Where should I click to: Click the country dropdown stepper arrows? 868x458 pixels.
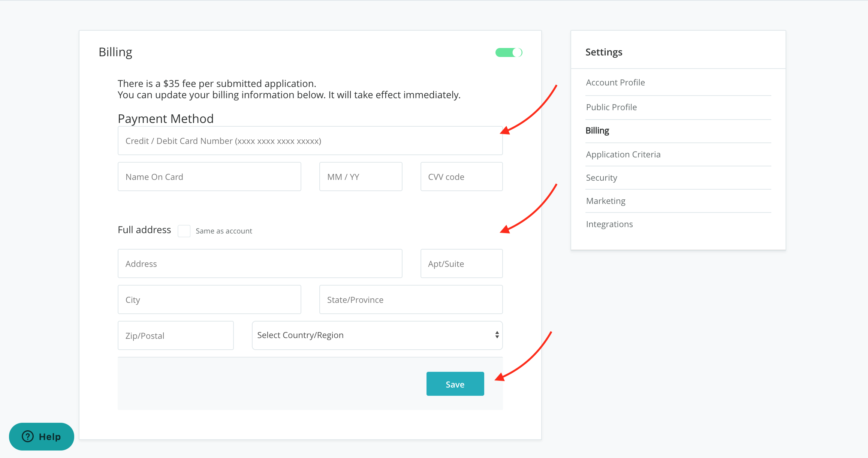pos(497,335)
